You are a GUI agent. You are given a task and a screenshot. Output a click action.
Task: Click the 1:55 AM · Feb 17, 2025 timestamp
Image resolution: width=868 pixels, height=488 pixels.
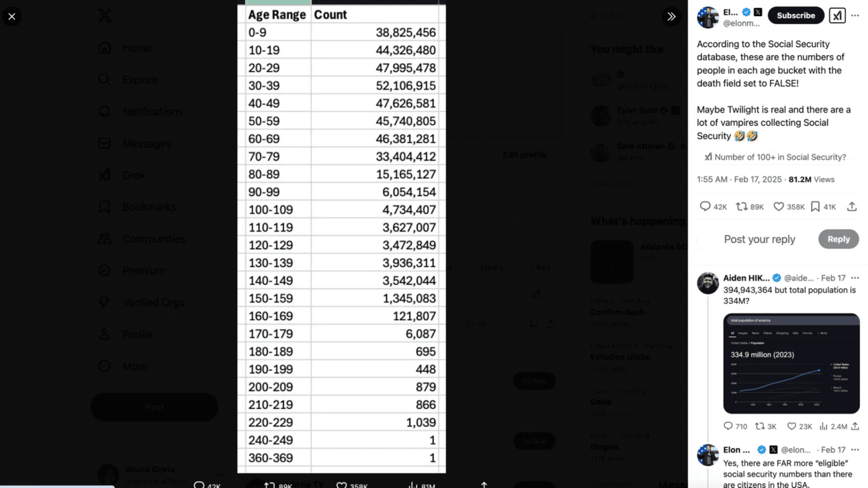pos(739,179)
